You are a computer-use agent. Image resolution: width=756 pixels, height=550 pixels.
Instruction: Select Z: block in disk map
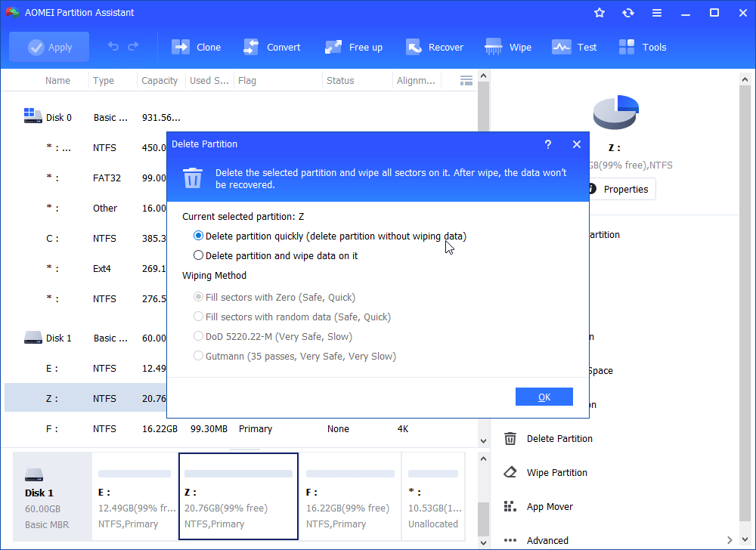(x=239, y=496)
